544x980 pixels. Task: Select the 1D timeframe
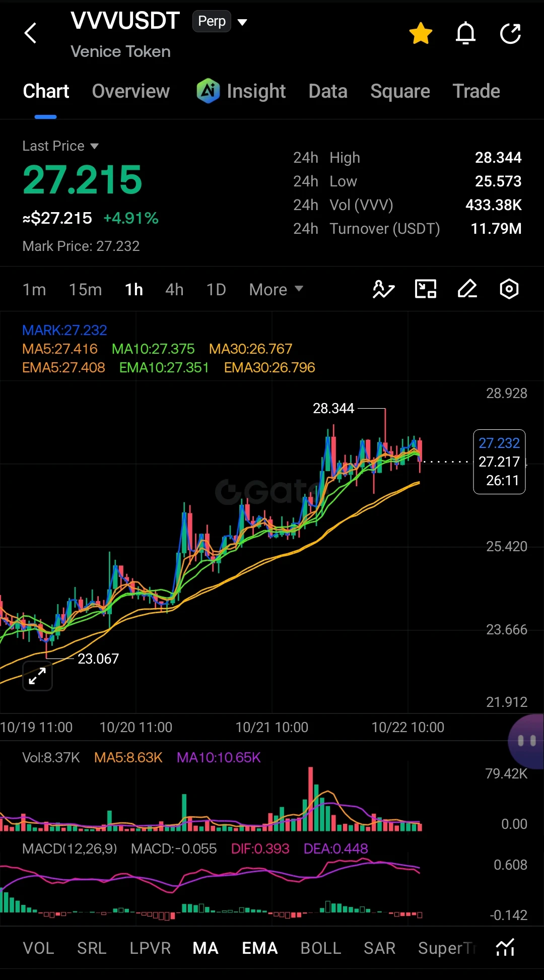coord(216,290)
